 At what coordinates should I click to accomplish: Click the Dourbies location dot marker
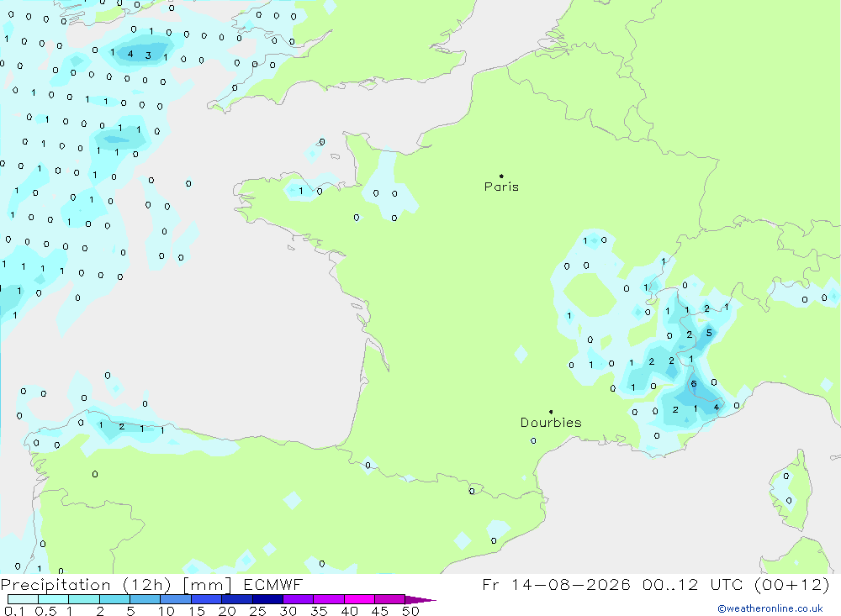[x=551, y=412]
